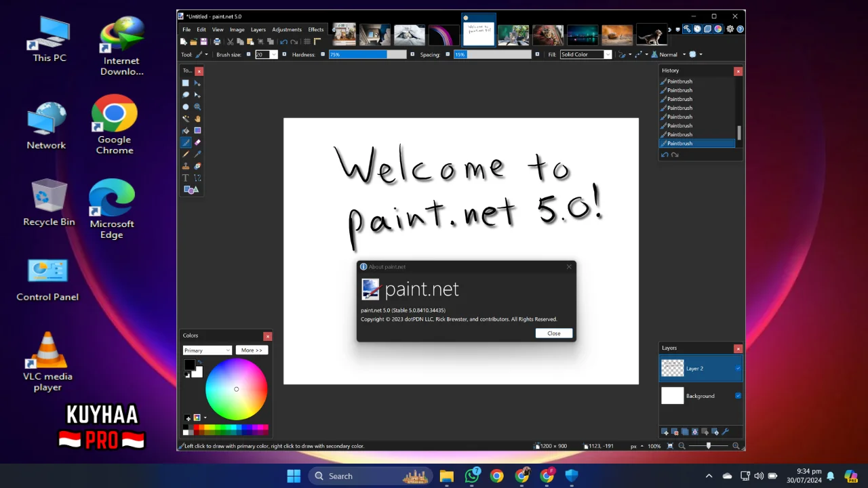Viewport: 868px width, 488px height.
Task: Open the Primary color selector dropdown
Action: tap(208, 350)
